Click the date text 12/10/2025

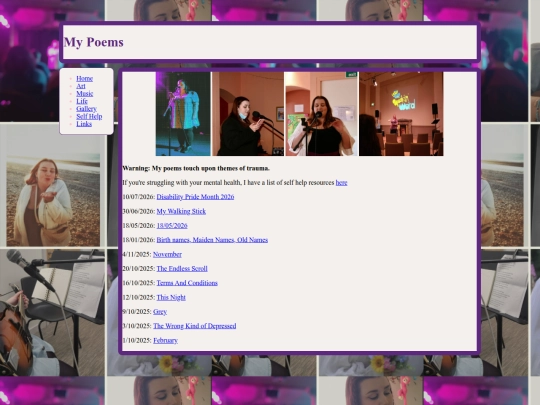point(138,298)
